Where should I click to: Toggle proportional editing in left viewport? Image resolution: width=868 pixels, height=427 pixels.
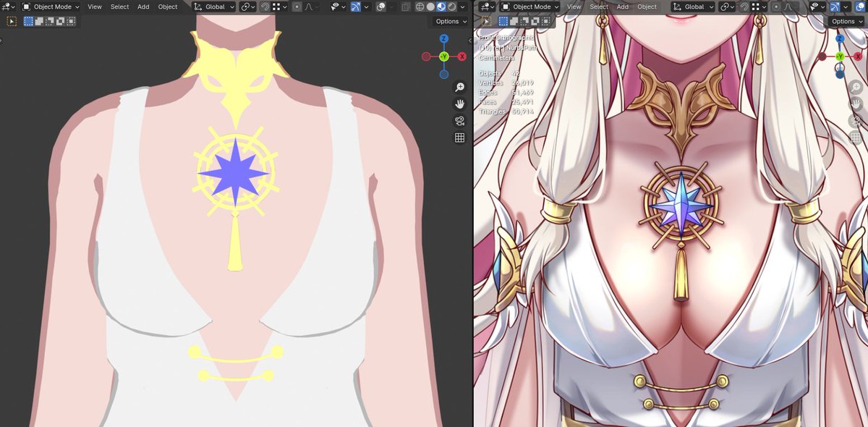(x=297, y=7)
